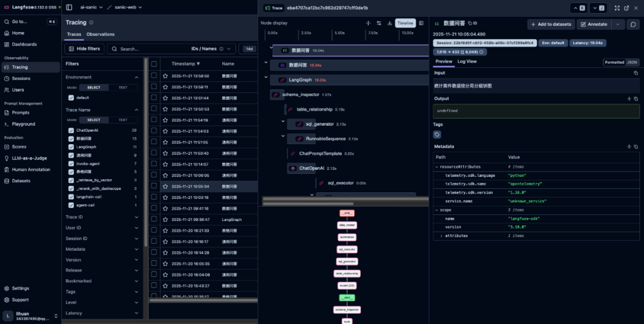Collapse the Trace Name filter section
Viewport: 644px width, 324px height.
tap(137, 110)
